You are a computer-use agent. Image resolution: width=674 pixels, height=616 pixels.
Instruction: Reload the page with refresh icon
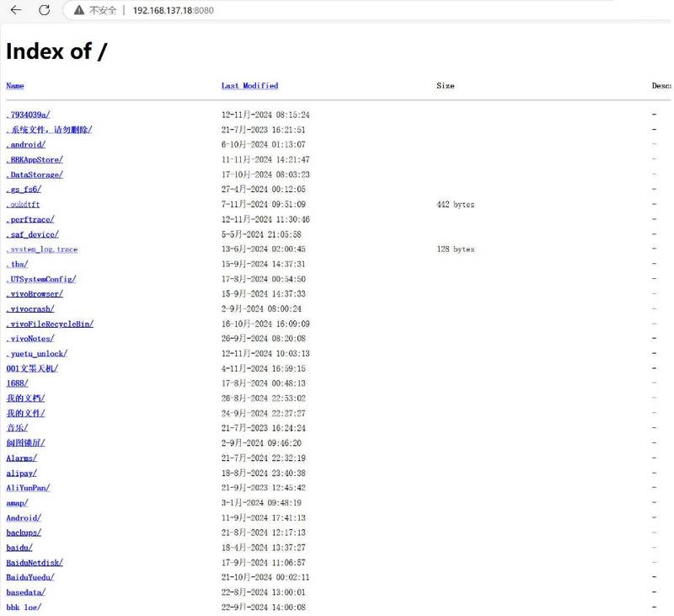click(45, 10)
